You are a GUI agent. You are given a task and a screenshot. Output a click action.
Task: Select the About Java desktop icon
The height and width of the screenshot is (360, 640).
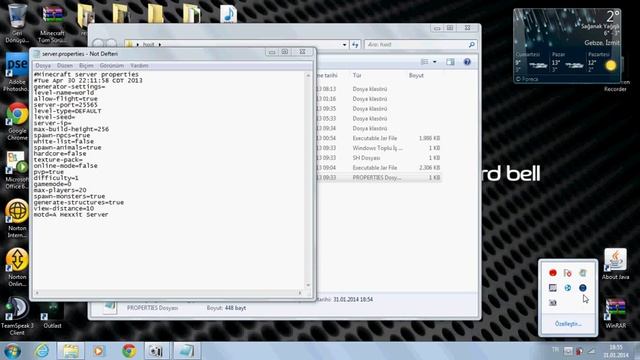pyautogui.click(x=615, y=264)
